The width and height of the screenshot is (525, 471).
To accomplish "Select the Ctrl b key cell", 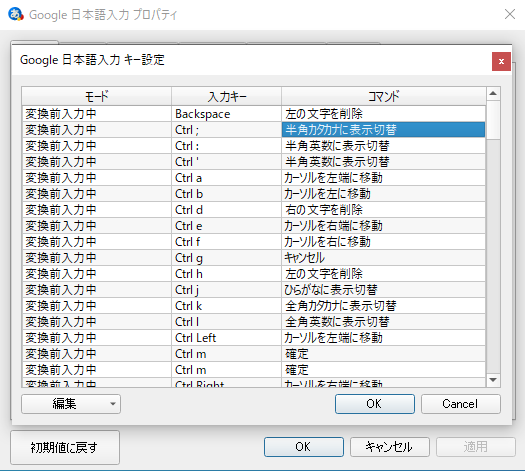I will 226,194.
